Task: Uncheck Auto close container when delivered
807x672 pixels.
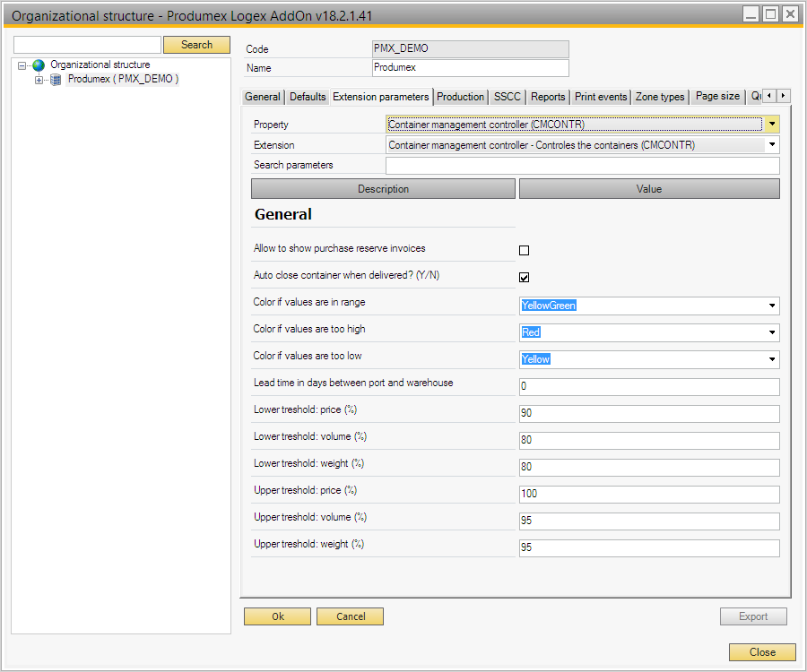Action: (x=525, y=278)
